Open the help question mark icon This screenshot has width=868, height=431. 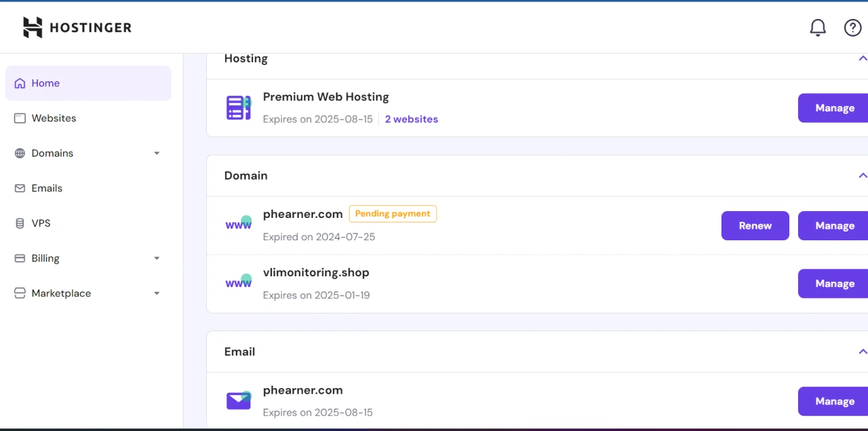point(852,28)
